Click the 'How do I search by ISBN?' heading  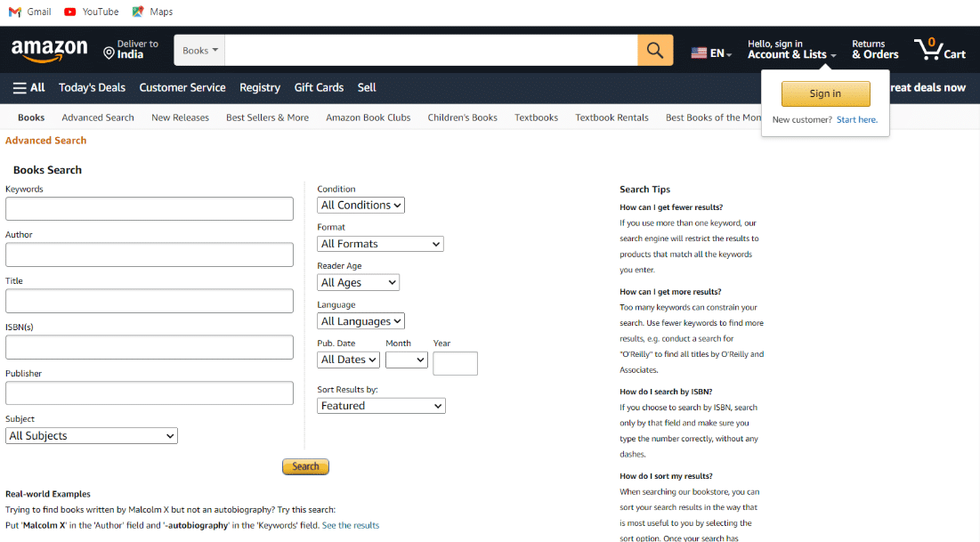click(x=666, y=392)
